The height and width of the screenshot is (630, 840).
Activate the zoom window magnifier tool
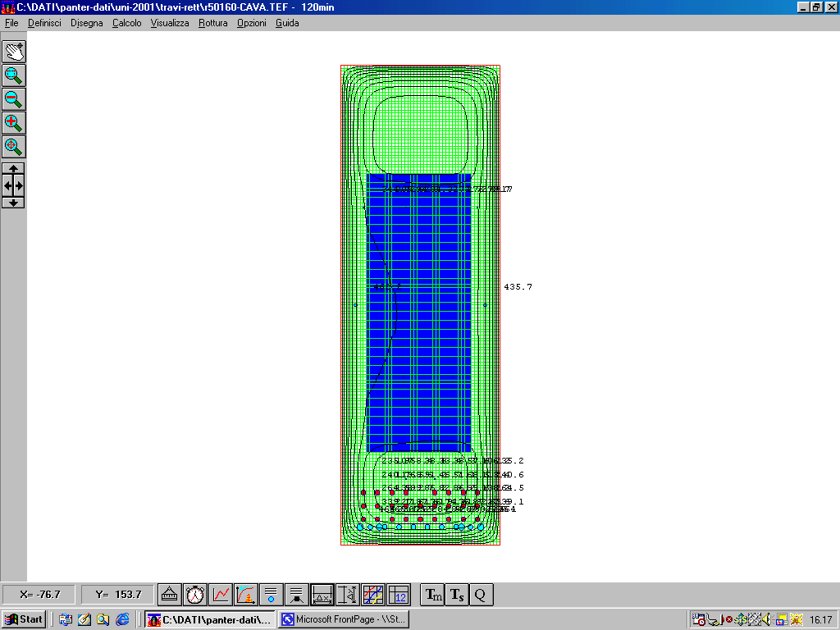click(13, 75)
